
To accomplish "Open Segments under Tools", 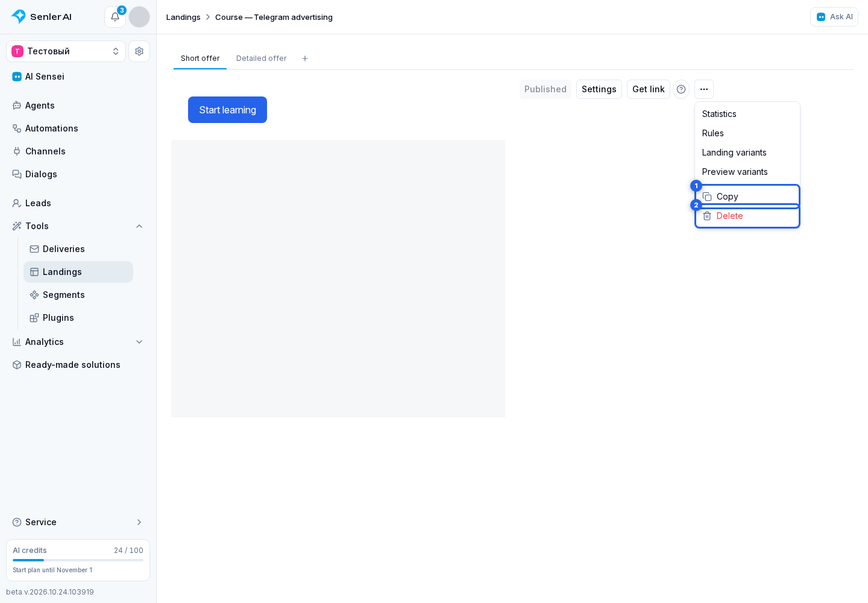I will coord(78,295).
